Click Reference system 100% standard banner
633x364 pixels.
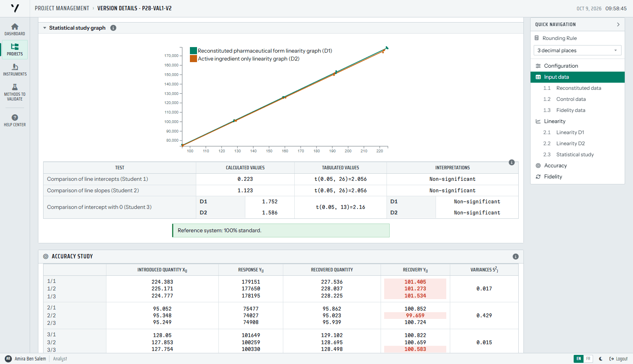pyautogui.click(x=281, y=230)
